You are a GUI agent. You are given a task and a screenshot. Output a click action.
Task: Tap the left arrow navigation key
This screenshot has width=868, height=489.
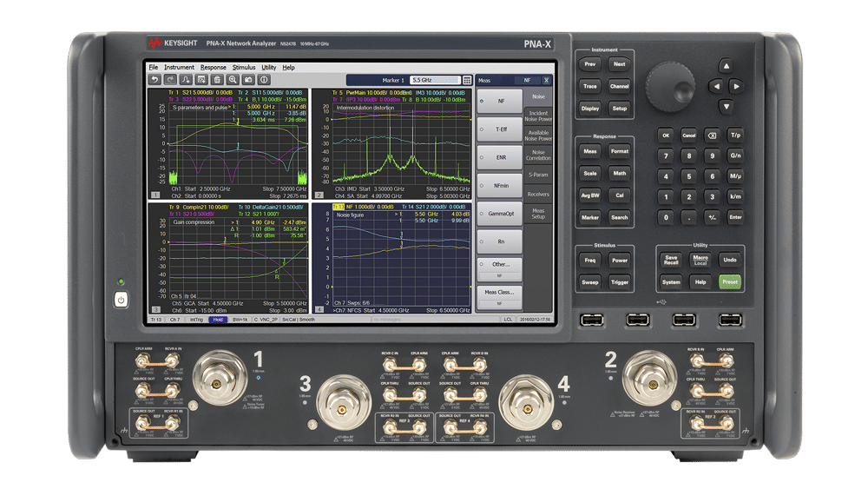point(716,86)
